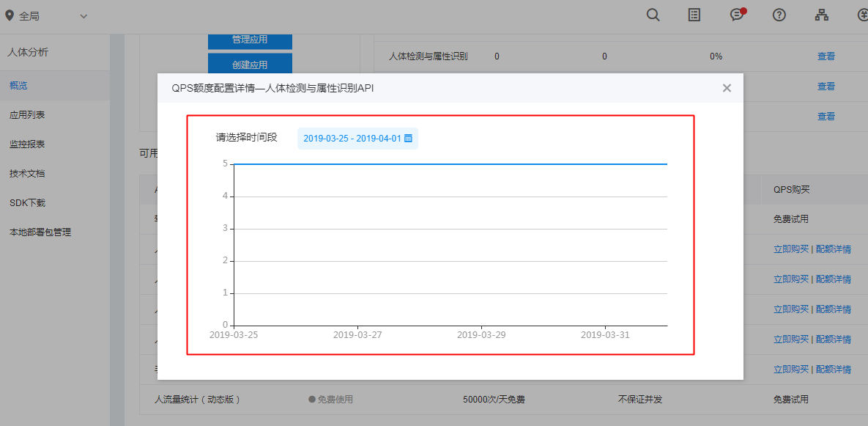
Task: Click the 免费使用 status cell
Action: pyautogui.click(x=330, y=399)
